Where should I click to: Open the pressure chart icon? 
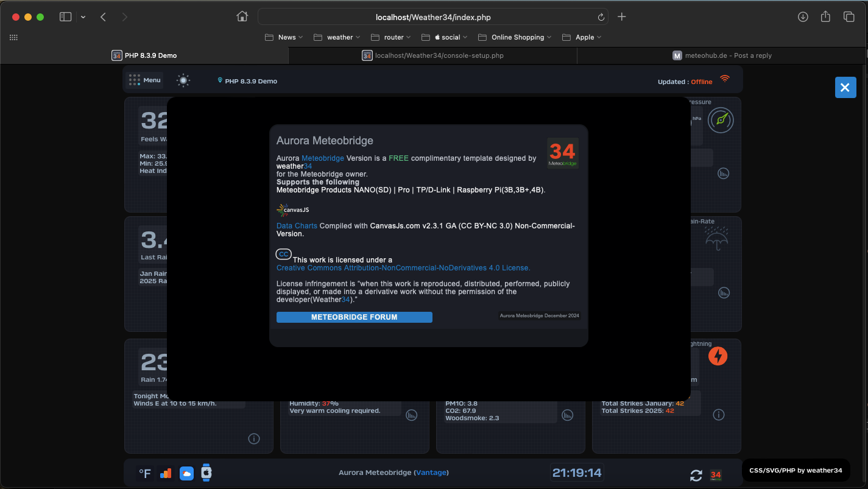[x=723, y=174]
